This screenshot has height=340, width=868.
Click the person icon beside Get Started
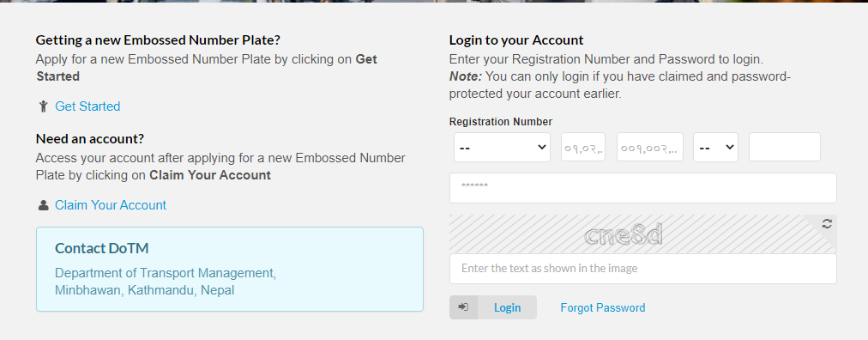click(43, 106)
